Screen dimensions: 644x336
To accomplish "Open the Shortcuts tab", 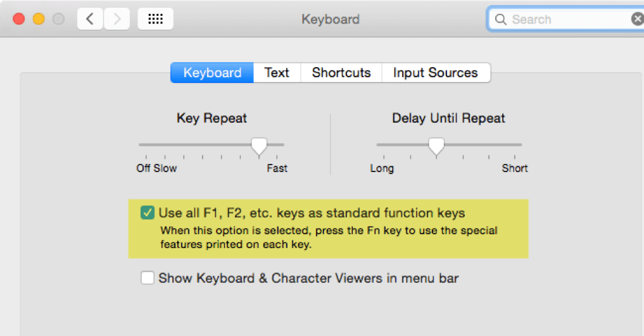I will click(341, 73).
